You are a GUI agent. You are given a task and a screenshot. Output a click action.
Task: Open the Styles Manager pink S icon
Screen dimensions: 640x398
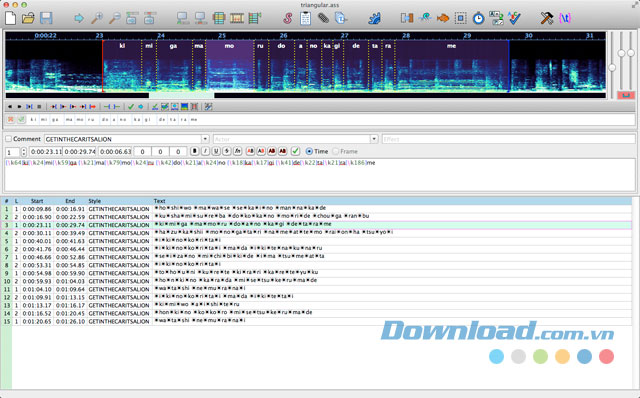(x=288, y=18)
